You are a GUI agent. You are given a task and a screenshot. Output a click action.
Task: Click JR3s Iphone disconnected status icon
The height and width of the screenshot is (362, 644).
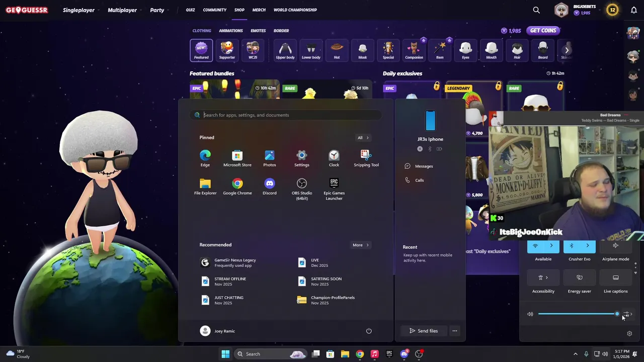420,149
